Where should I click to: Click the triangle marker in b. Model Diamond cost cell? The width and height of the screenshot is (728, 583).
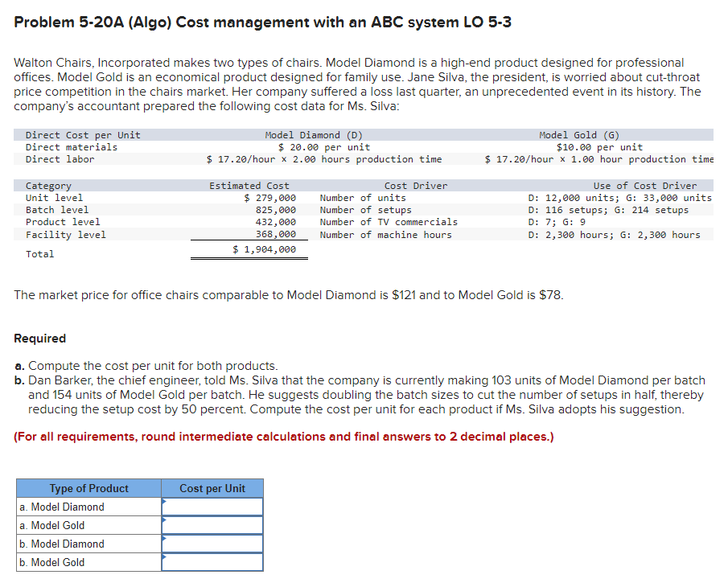(x=166, y=539)
